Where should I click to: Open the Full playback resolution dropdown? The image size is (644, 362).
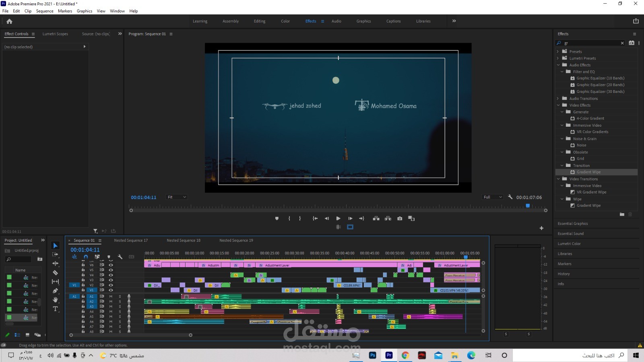pos(492,197)
